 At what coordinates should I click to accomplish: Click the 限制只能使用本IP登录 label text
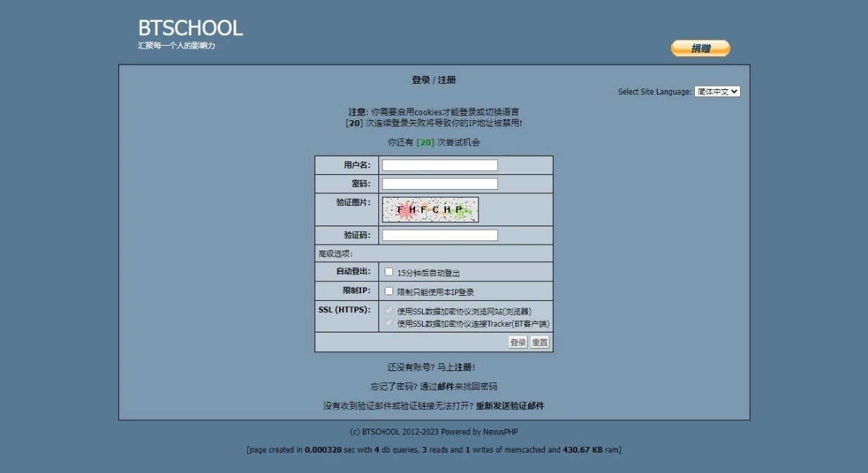435,292
